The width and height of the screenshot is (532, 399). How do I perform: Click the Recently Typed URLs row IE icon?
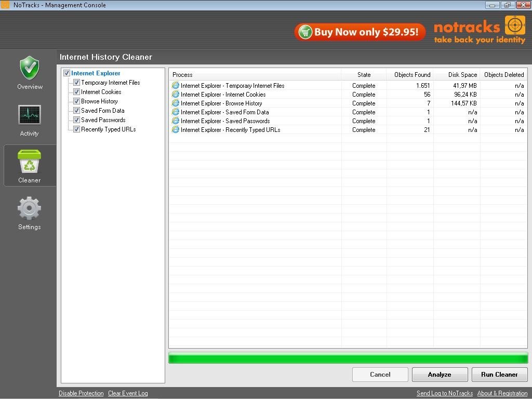point(176,129)
